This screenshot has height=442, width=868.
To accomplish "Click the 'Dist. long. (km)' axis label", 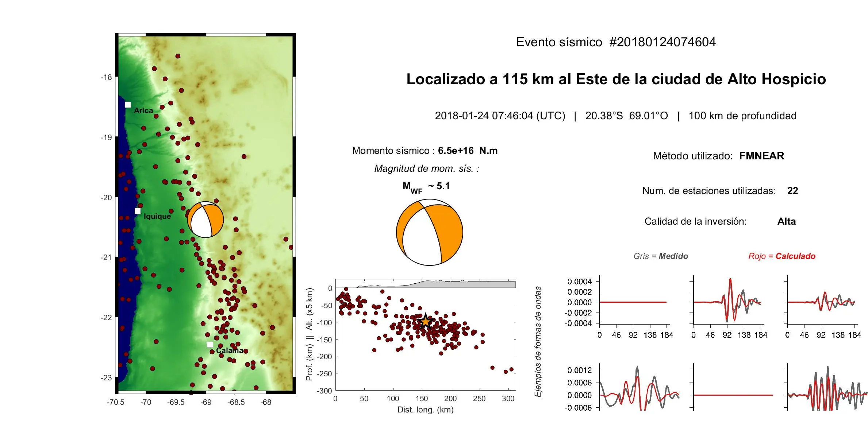I will (426, 410).
